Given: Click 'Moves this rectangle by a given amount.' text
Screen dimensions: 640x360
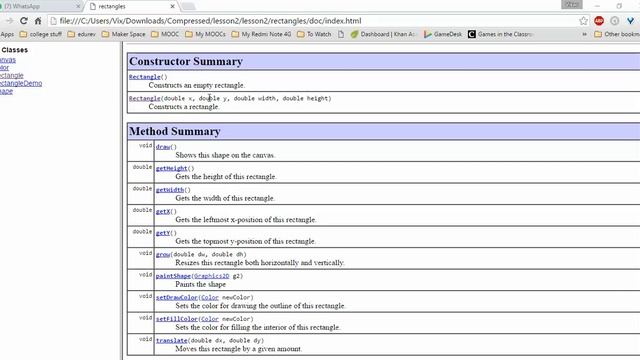Looking at the screenshot, I should [x=239, y=349].
